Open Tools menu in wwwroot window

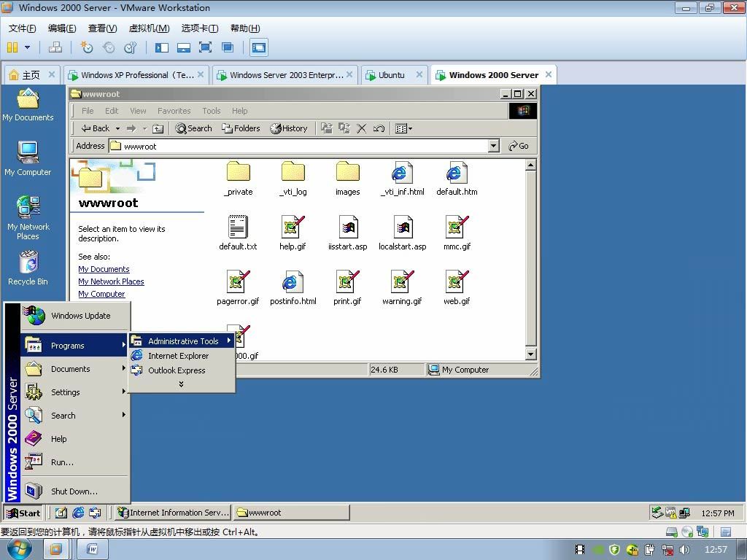(x=211, y=111)
